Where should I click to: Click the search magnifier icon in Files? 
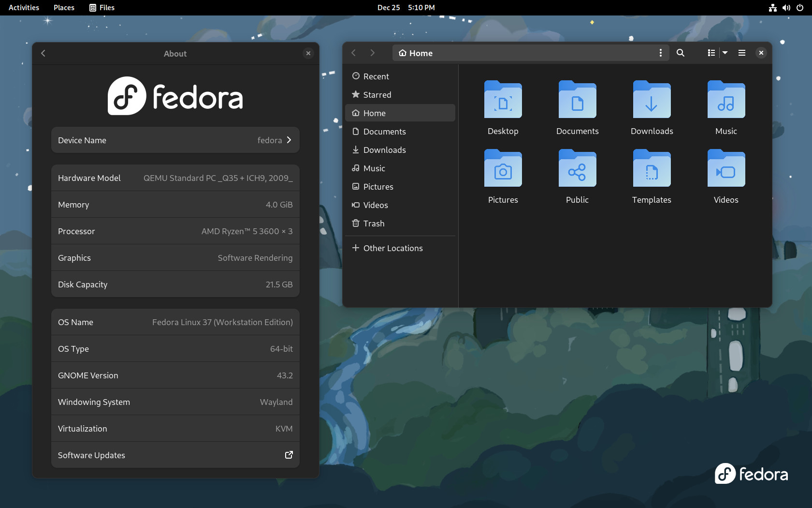pos(680,53)
